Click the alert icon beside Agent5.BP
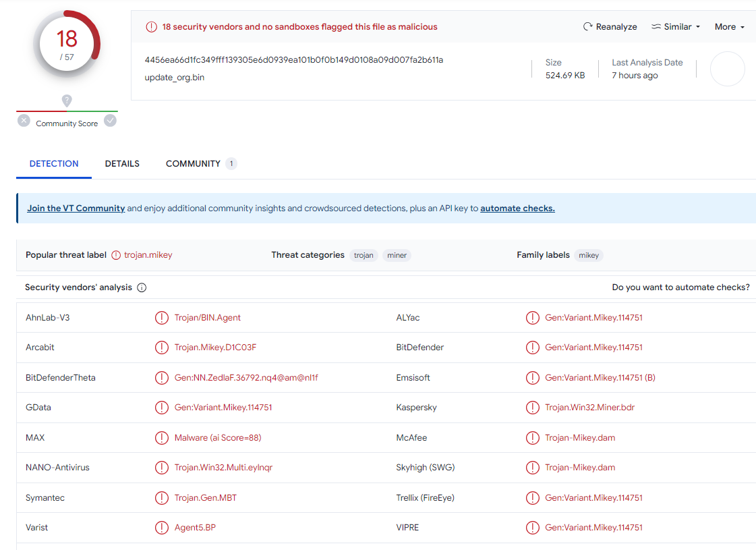 (162, 528)
